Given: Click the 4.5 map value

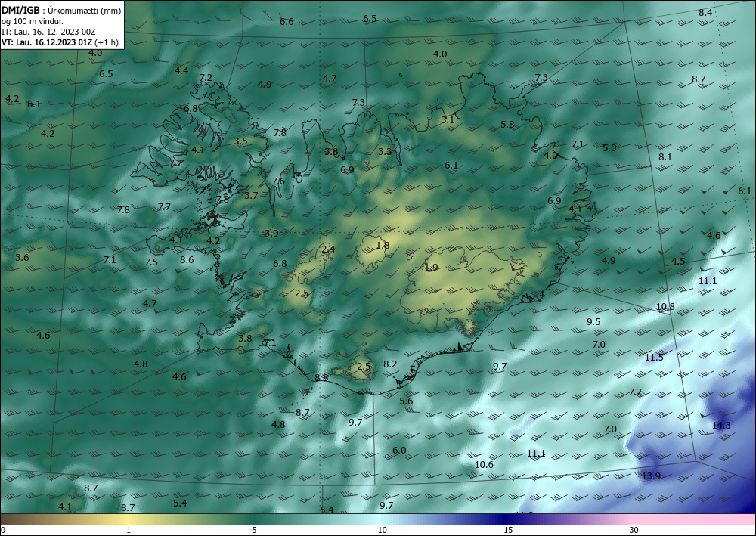Looking at the screenshot, I should pos(678,262).
